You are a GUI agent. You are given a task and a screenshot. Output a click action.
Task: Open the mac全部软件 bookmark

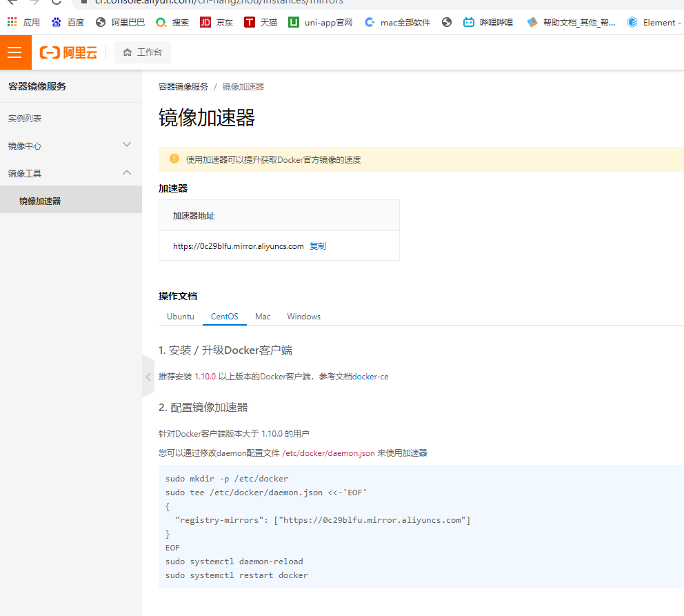(397, 22)
